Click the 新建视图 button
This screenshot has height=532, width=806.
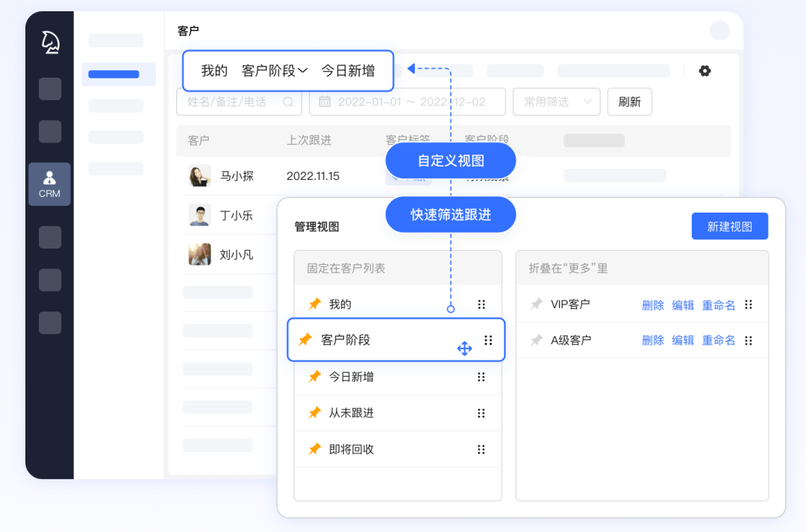[729, 226]
